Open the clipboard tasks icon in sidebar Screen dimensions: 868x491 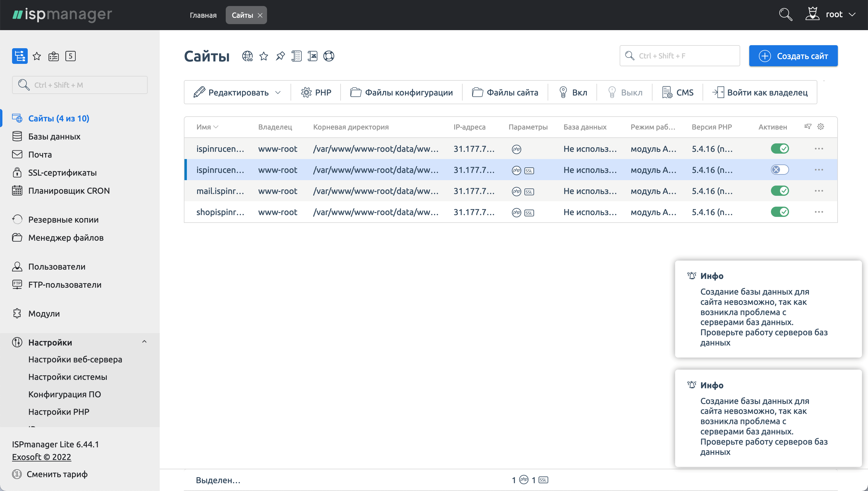[54, 56]
